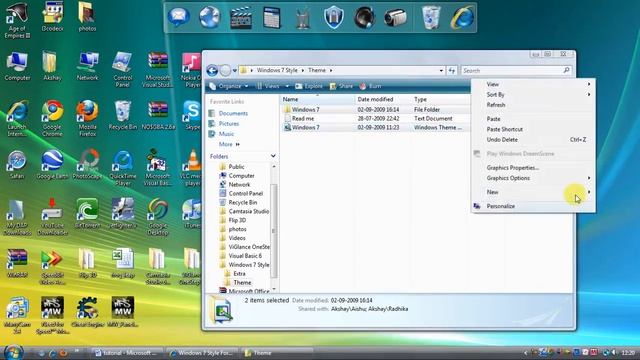Choose Paste Shortcut from context menu
The height and width of the screenshot is (360, 640).
point(533,129)
